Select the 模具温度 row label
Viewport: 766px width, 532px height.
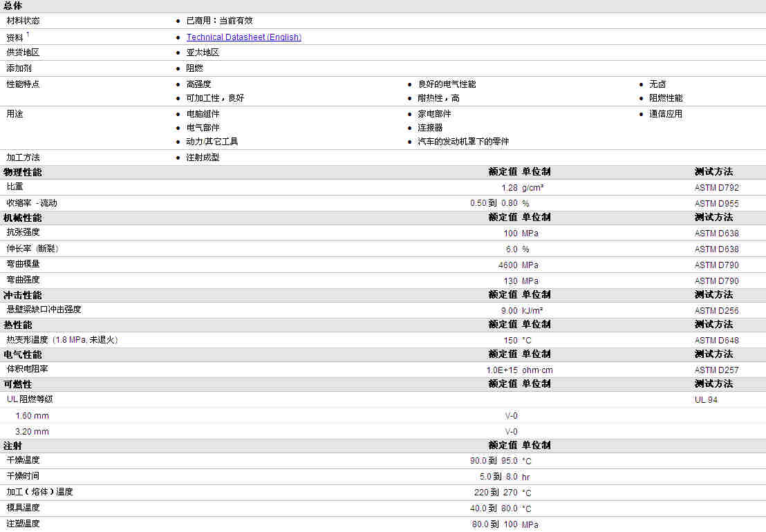coord(23,508)
